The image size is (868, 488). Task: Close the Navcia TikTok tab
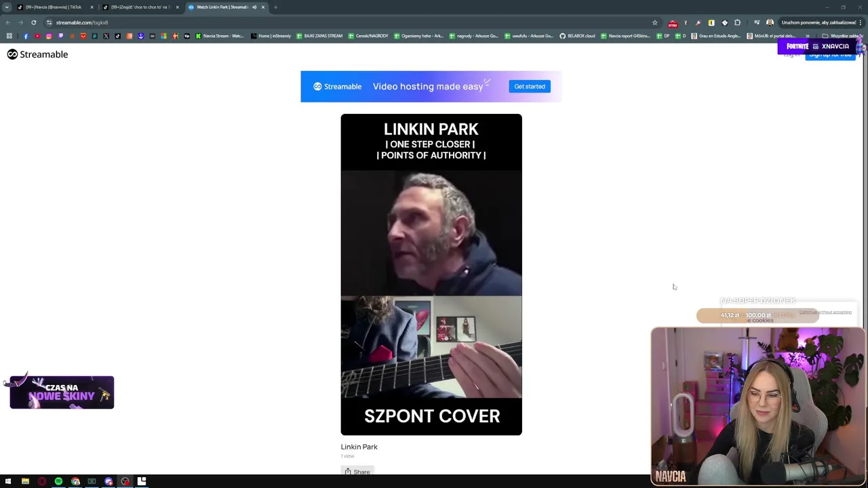point(92,7)
